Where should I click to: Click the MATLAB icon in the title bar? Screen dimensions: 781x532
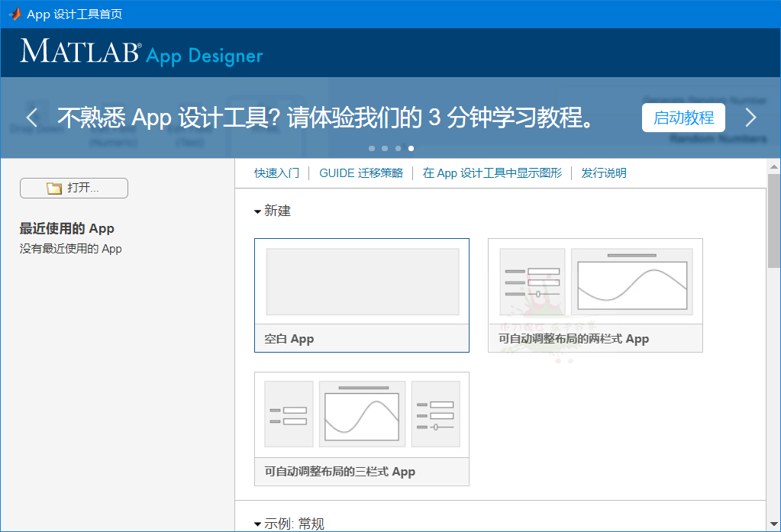14,14
